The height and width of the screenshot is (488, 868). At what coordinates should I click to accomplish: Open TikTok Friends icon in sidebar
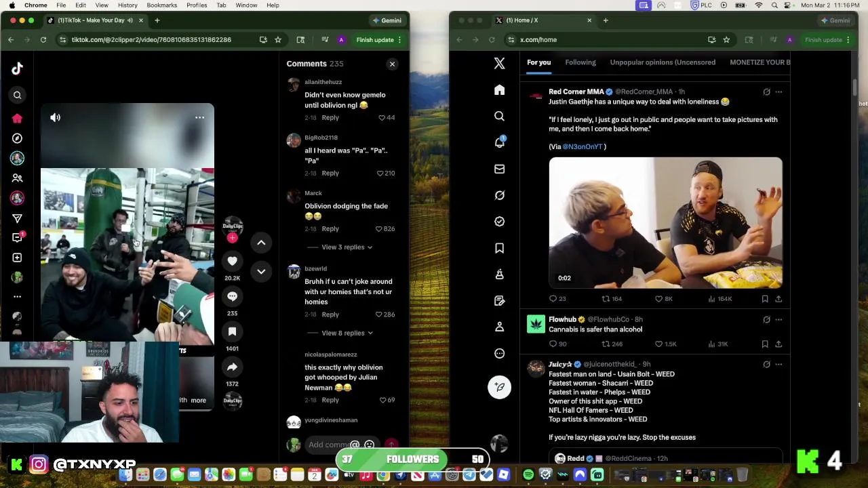pos(18,178)
